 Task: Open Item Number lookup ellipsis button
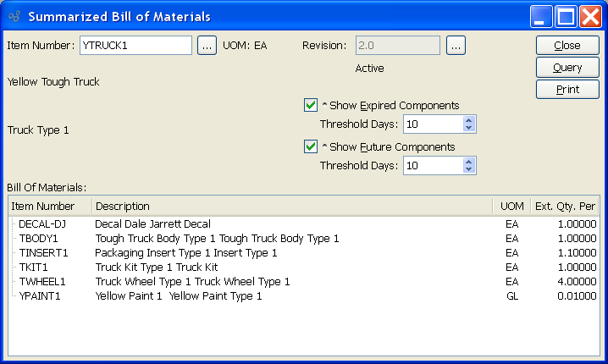coord(207,46)
